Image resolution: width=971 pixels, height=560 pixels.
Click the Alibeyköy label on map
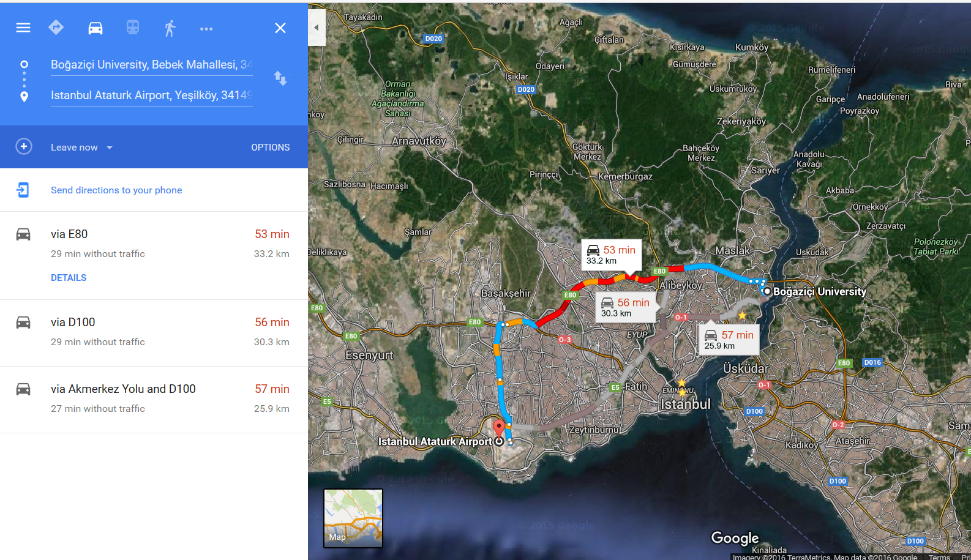681,285
